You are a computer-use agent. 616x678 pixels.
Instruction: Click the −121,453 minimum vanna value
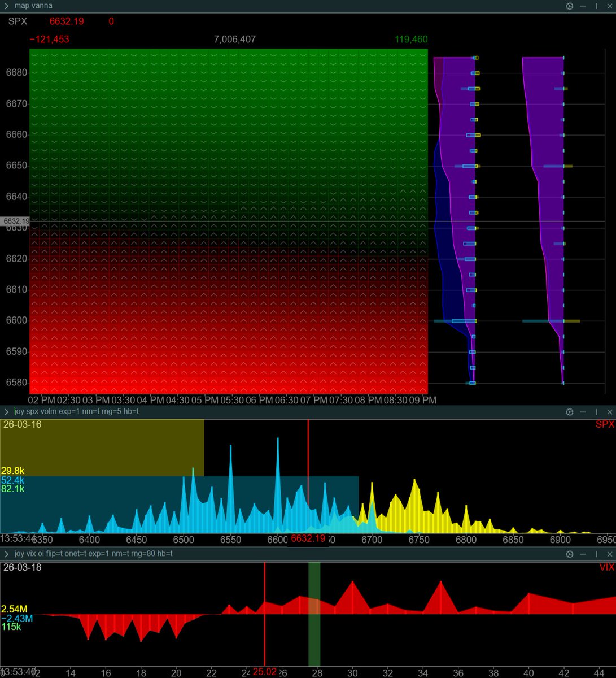(49, 40)
